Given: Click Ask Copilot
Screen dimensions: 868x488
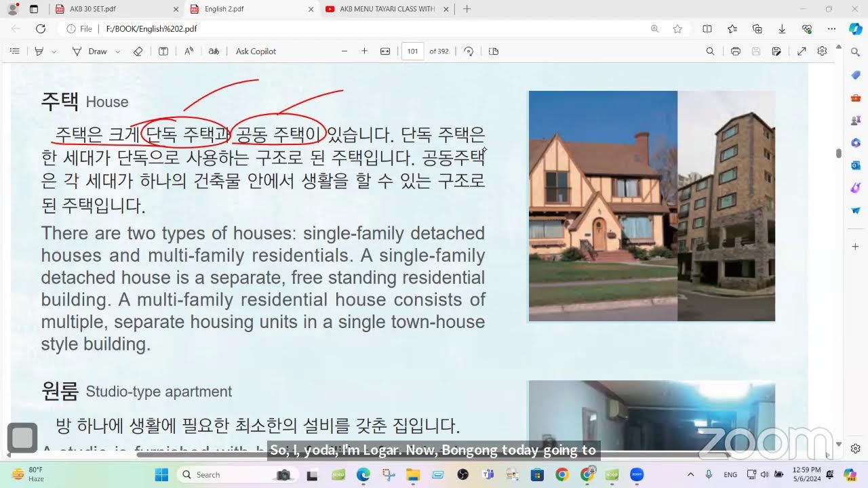Looking at the screenshot, I should (x=256, y=52).
